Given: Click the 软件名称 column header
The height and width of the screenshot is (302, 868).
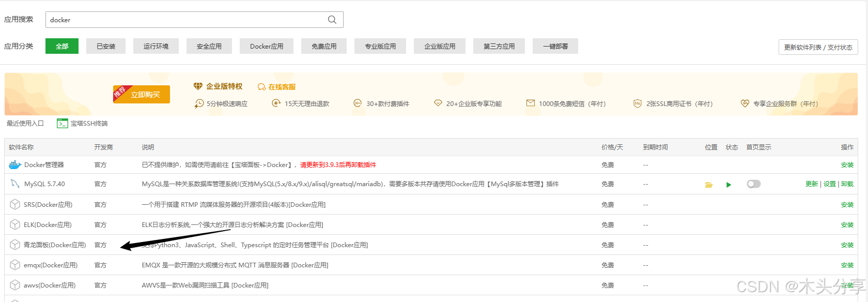Looking at the screenshot, I should tap(21, 147).
